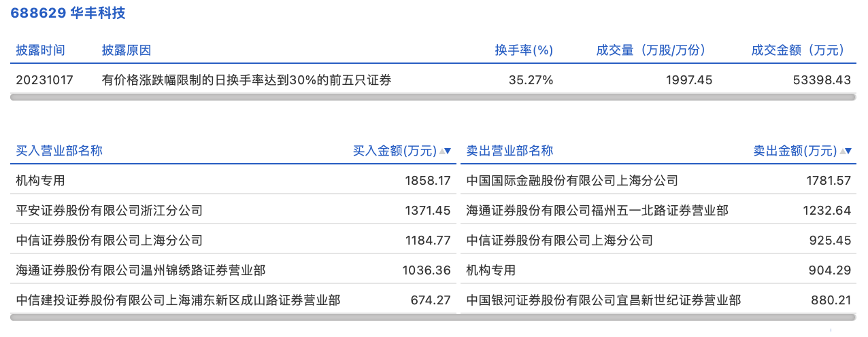Click sort arrows beside 买入金额(万元)
Screen dimensions: 868x337
point(446,151)
